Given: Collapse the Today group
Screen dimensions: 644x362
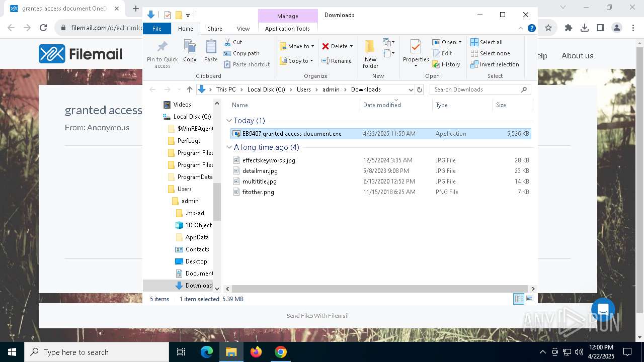Looking at the screenshot, I should point(229,121).
